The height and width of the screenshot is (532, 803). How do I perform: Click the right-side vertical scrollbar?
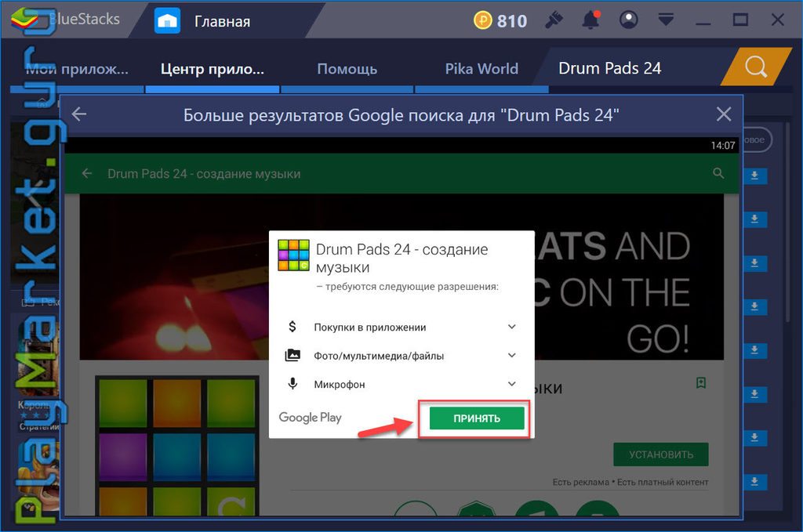click(787, 223)
